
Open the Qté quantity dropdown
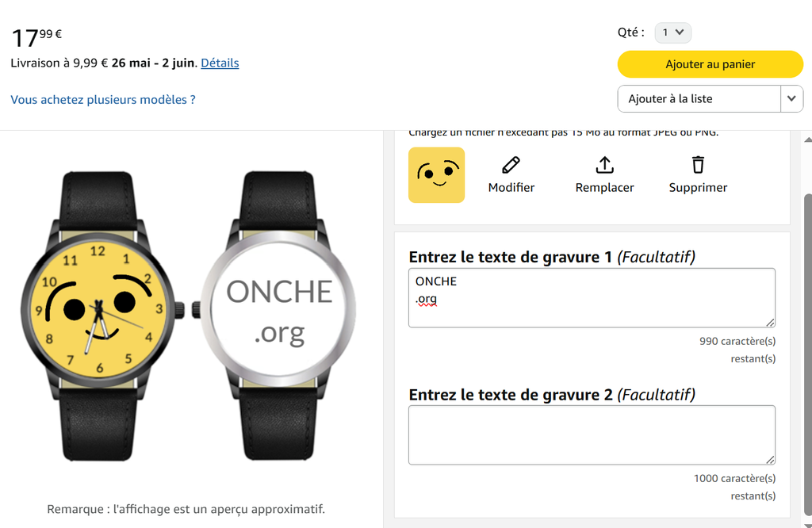click(x=673, y=33)
